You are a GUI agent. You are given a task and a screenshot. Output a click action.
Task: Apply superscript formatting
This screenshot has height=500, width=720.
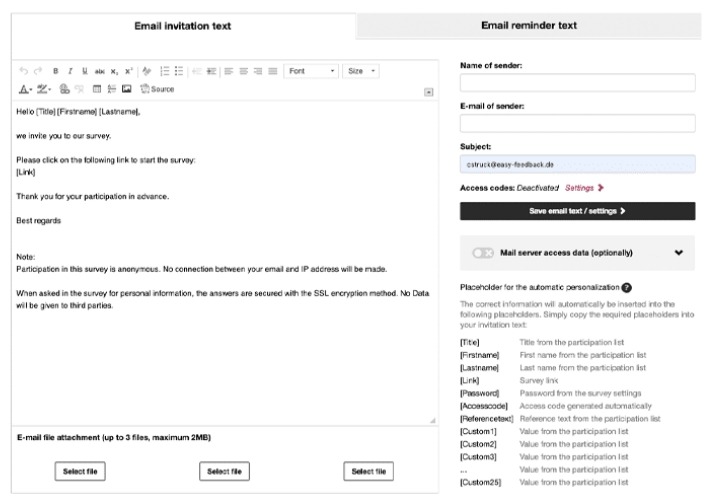pos(129,71)
